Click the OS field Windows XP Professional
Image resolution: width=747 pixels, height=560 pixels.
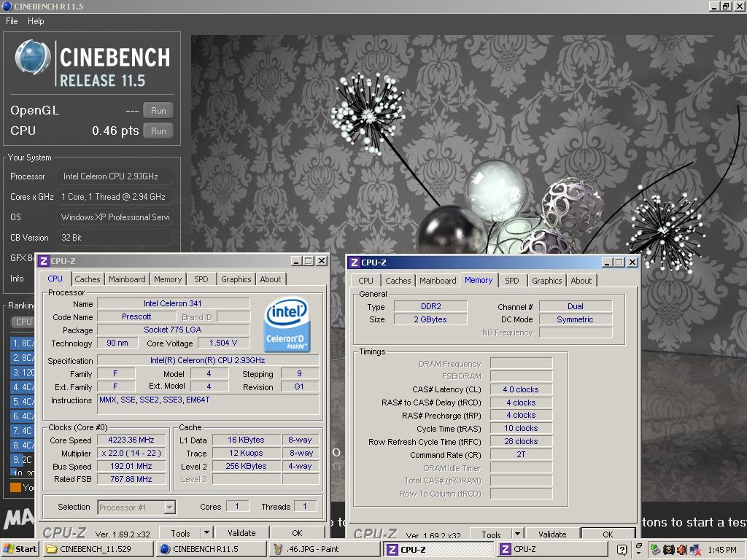pyautogui.click(x=115, y=217)
